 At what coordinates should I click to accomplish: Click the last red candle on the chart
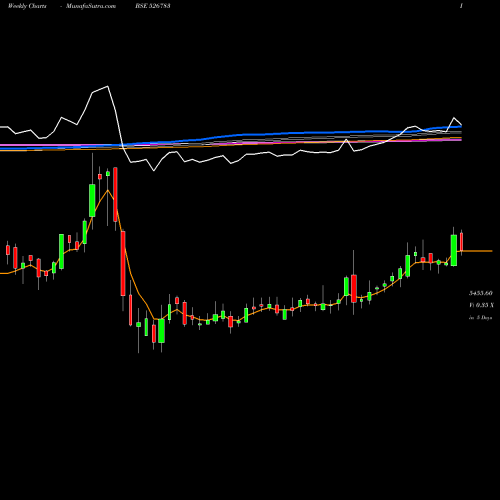tap(462, 242)
